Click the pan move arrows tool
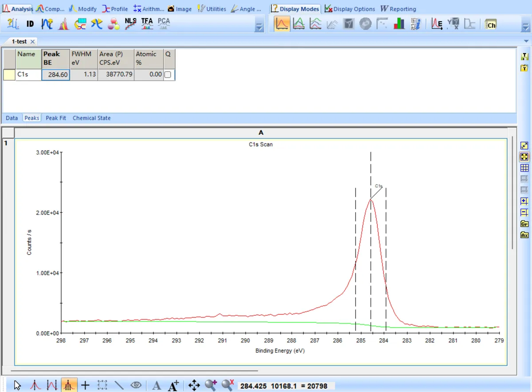This screenshot has height=392, width=532. tap(194, 385)
